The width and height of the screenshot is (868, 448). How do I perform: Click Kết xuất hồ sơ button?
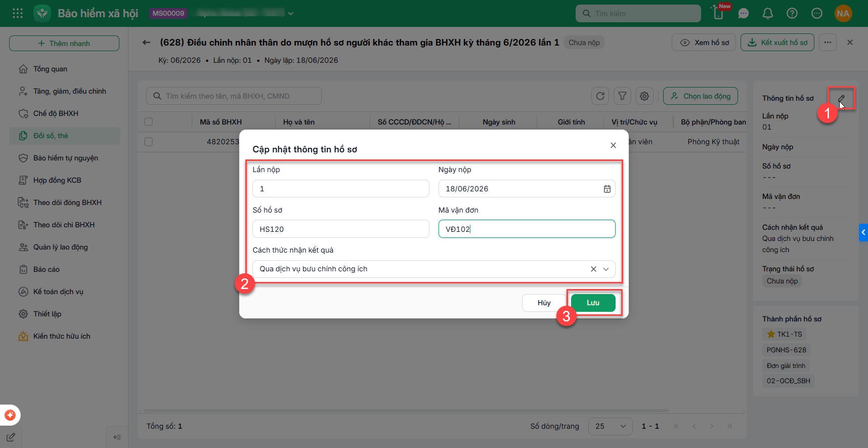[x=777, y=43]
